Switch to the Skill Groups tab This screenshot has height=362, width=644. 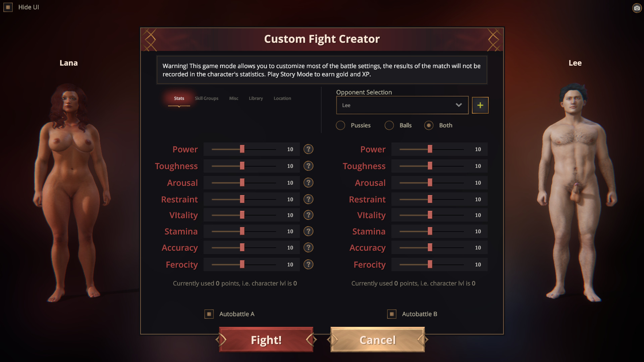(x=207, y=98)
